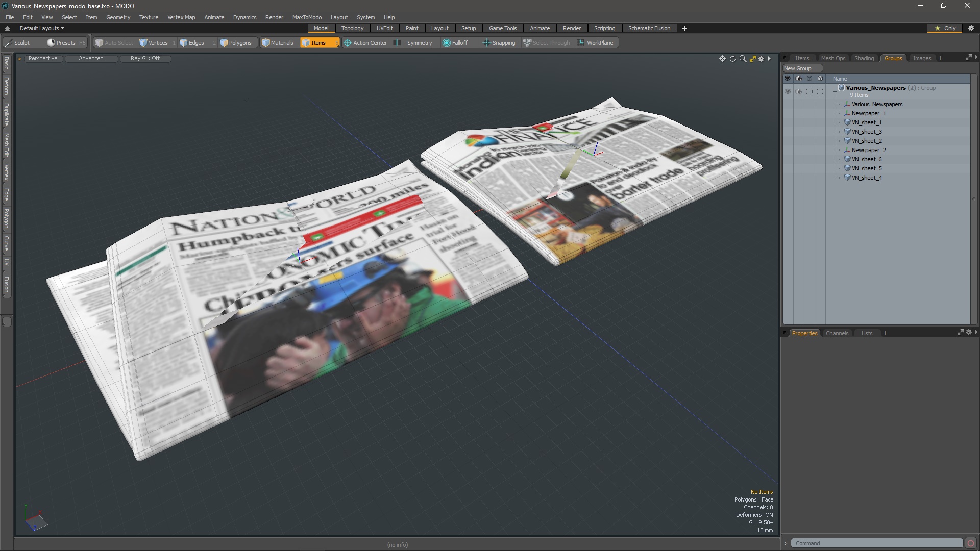Viewport: 980px width, 551px height.
Task: Click the viewport zoom magnifier icon
Action: pos(743,59)
